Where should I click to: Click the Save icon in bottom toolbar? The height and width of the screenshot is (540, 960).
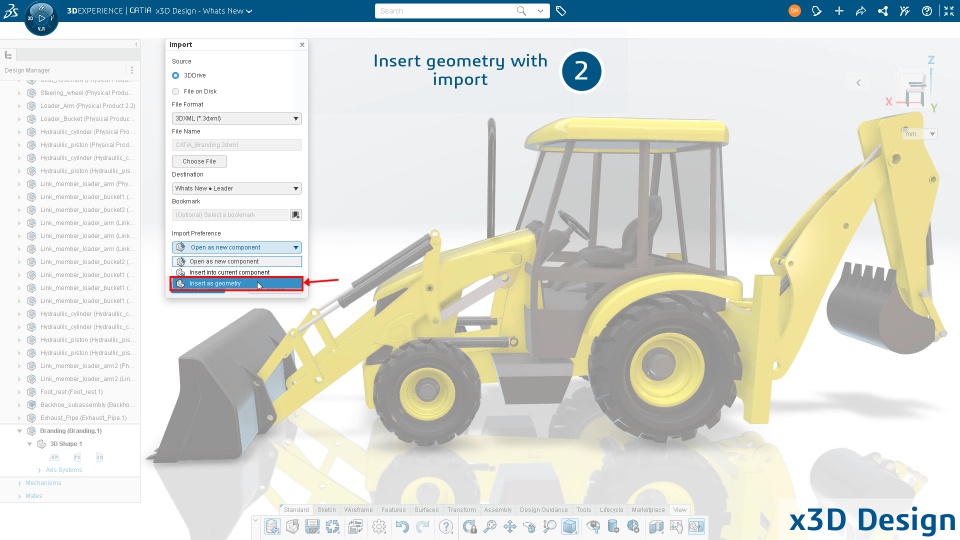312,527
